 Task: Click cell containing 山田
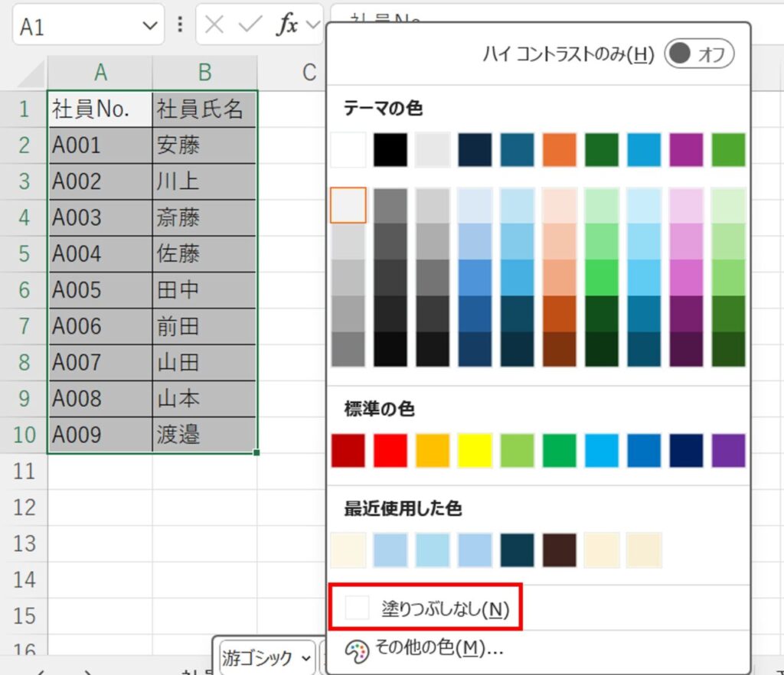click(204, 363)
